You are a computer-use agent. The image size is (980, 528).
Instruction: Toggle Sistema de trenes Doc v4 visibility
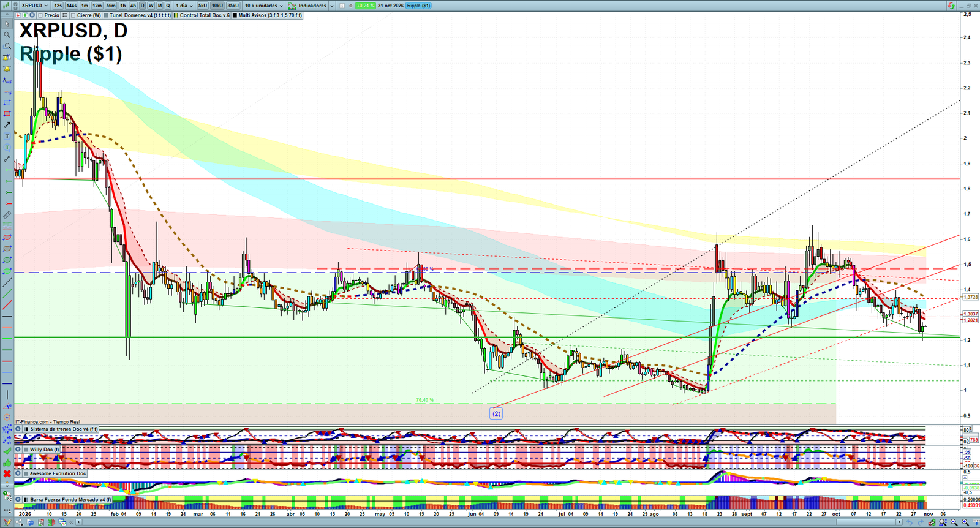[x=26, y=429]
